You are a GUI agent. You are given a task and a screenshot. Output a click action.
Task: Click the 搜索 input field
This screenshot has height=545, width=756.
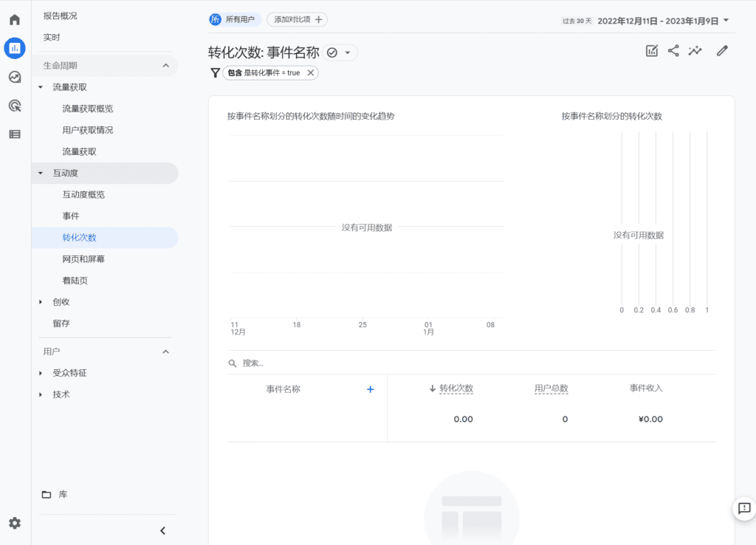tap(472, 363)
